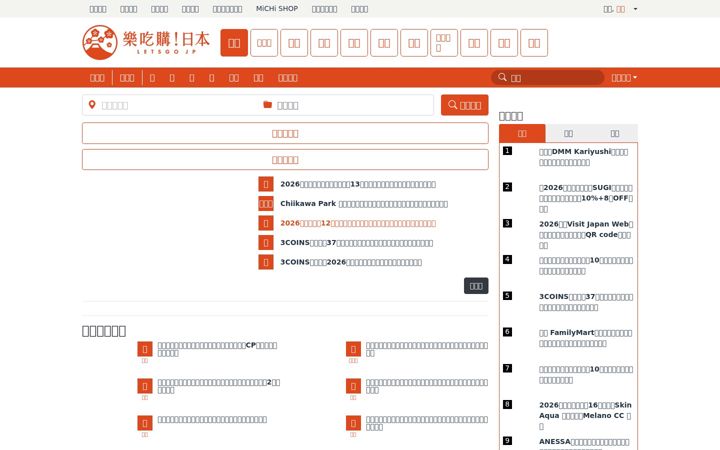Click the badge beside the orange 2026 article
This screenshot has width=720, height=450.
click(x=266, y=223)
